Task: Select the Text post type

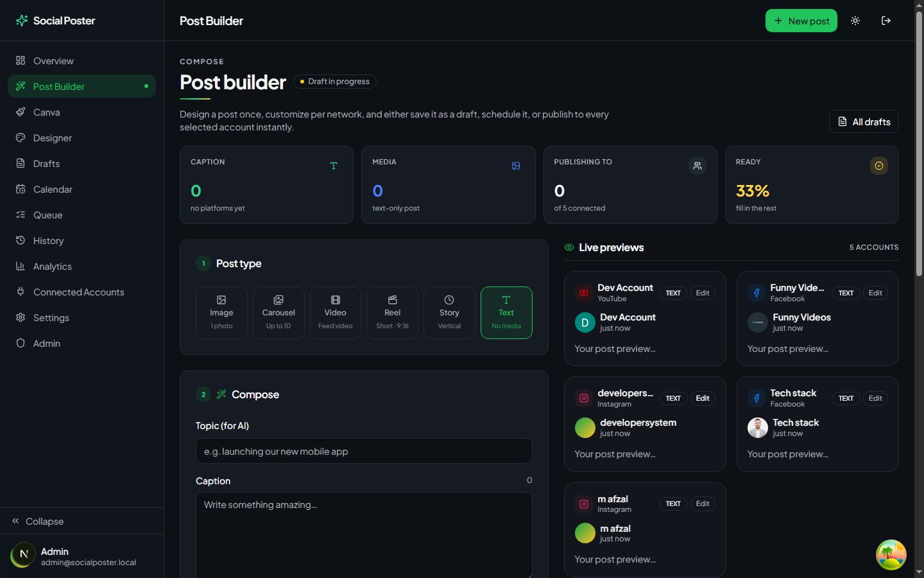Action: point(506,313)
